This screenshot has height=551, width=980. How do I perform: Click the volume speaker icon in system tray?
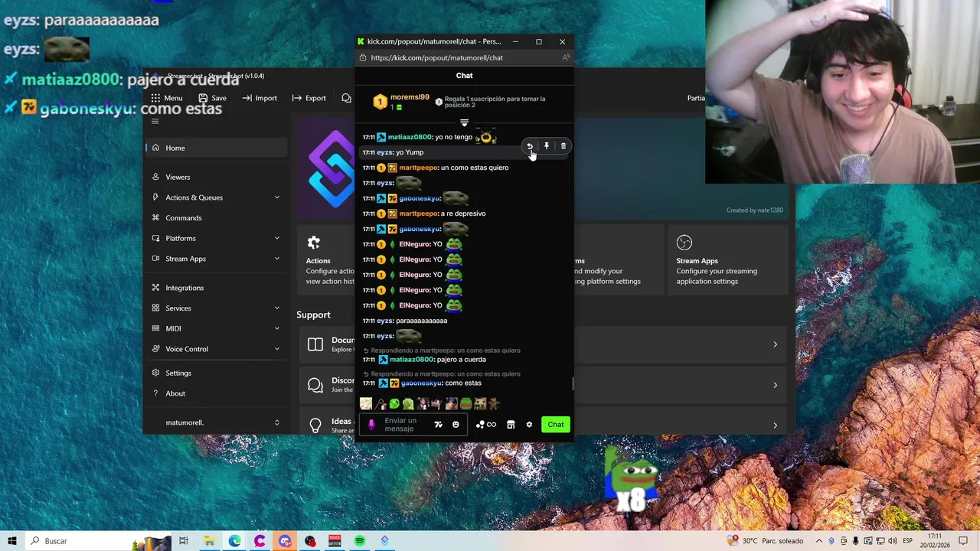(x=893, y=541)
